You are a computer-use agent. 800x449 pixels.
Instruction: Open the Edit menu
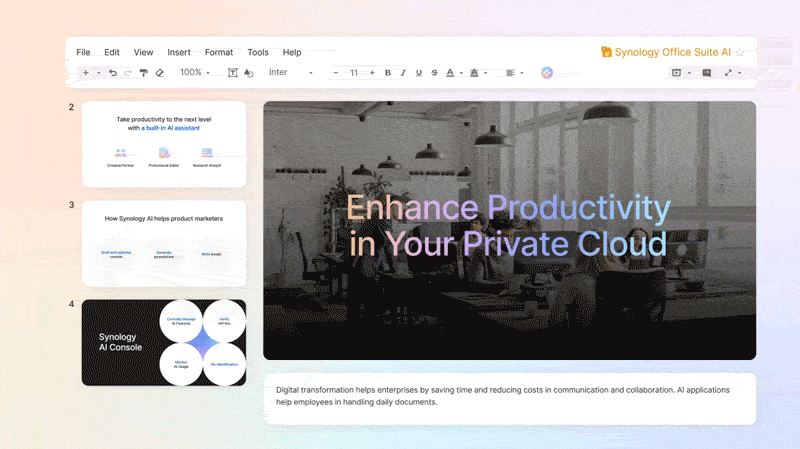112,53
